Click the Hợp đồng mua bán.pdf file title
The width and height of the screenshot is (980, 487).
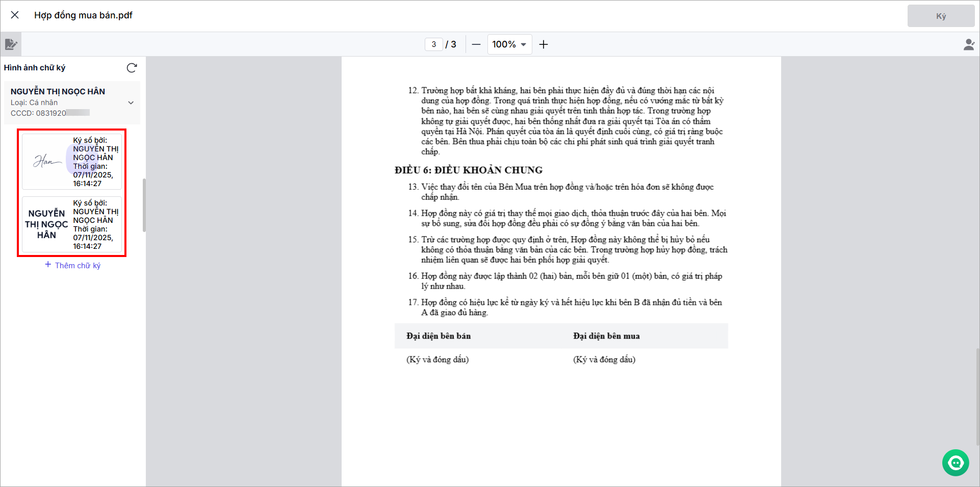click(83, 15)
